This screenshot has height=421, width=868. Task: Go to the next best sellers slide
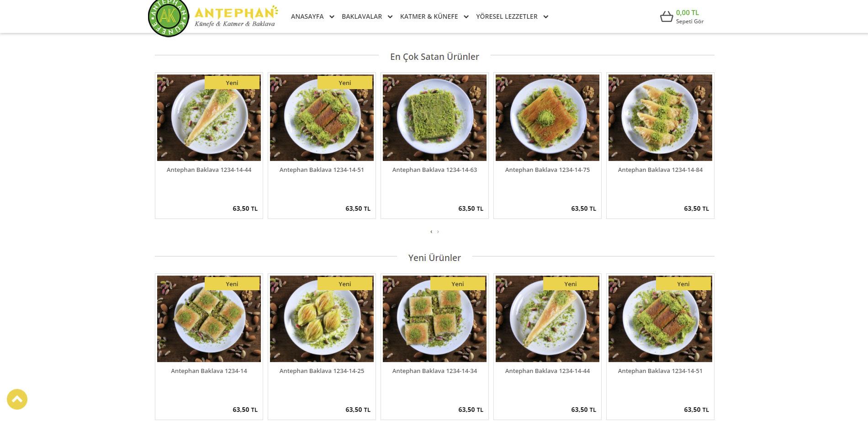438,232
